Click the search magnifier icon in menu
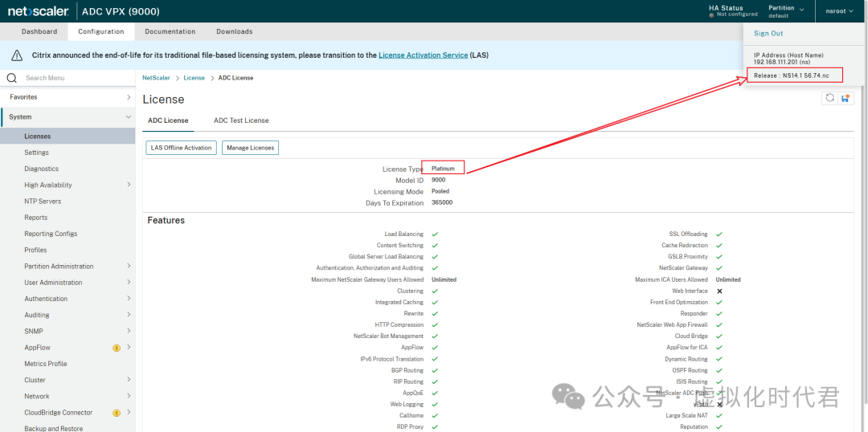The width and height of the screenshot is (868, 432). coord(11,78)
